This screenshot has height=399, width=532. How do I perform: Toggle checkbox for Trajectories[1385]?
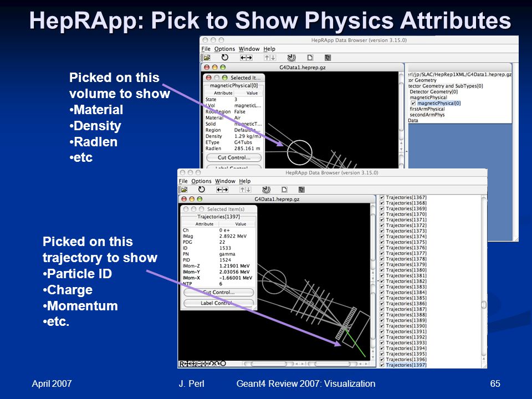[x=382, y=298]
